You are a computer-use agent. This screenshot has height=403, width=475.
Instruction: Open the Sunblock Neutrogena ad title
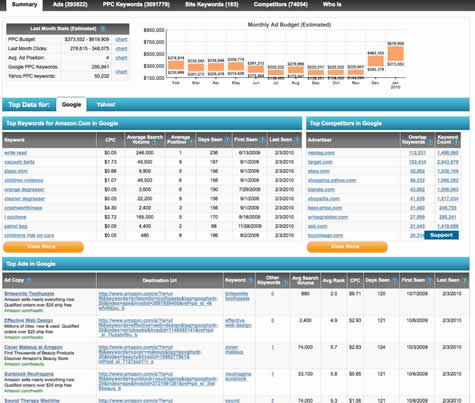point(29,374)
